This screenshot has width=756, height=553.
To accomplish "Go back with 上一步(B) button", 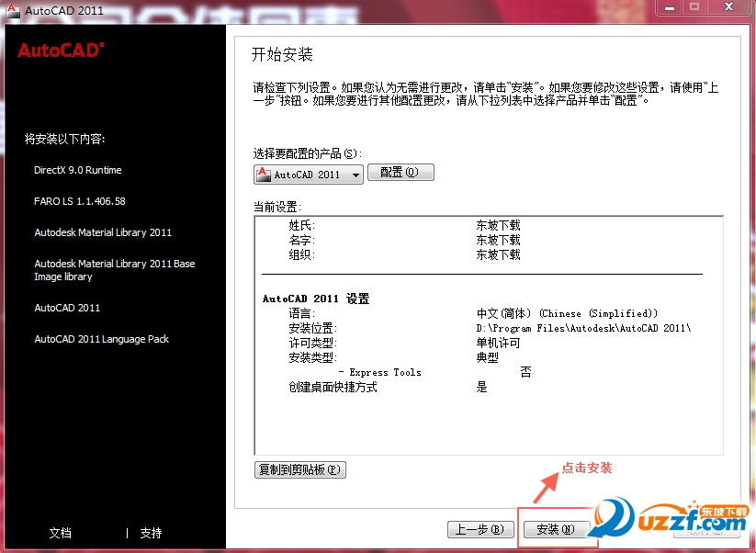I will click(479, 529).
